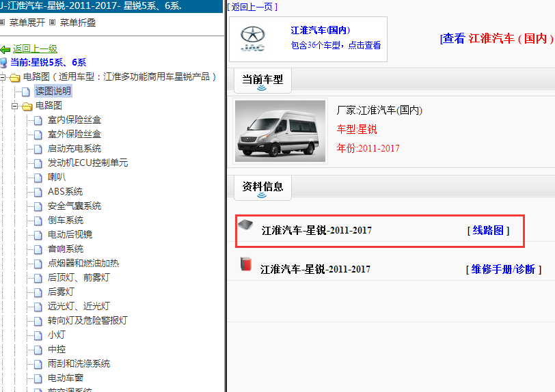Open the 读图说明 tree item
555x392 pixels.
click(x=53, y=91)
